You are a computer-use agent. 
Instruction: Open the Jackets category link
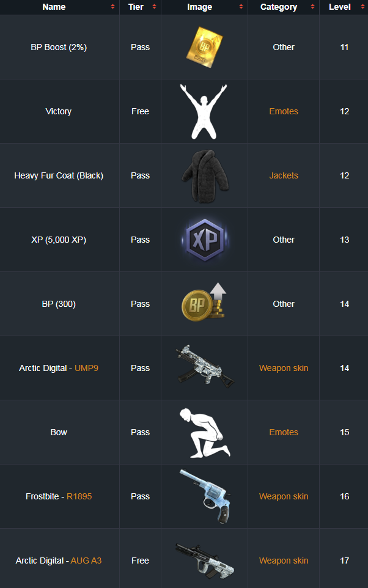[284, 175]
